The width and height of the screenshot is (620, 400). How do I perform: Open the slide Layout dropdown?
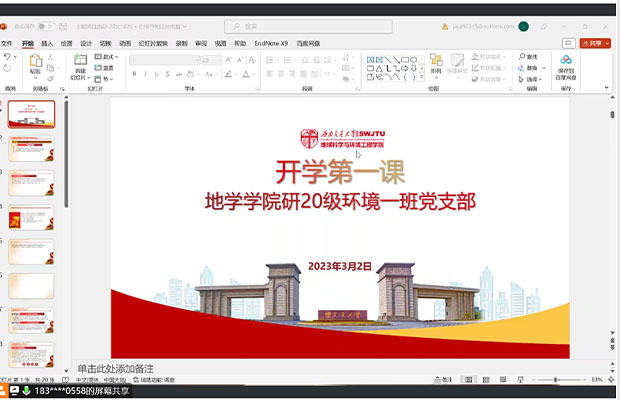[x=108, y=57]
